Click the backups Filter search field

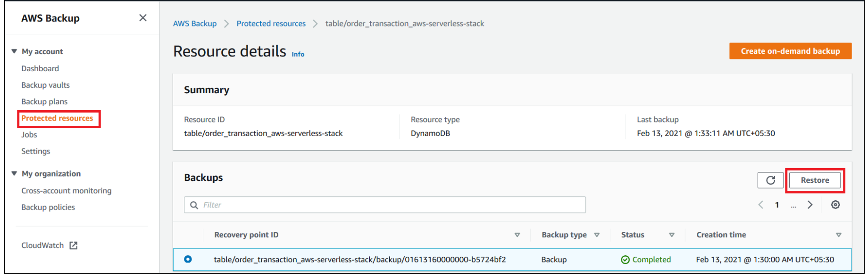point(384,205)
